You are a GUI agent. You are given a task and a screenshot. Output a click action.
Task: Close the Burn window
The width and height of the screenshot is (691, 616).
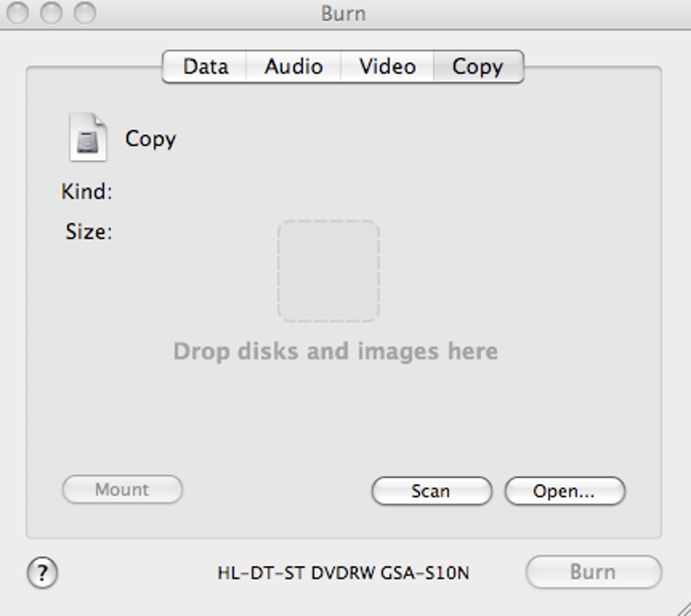(x=18, y=13)
